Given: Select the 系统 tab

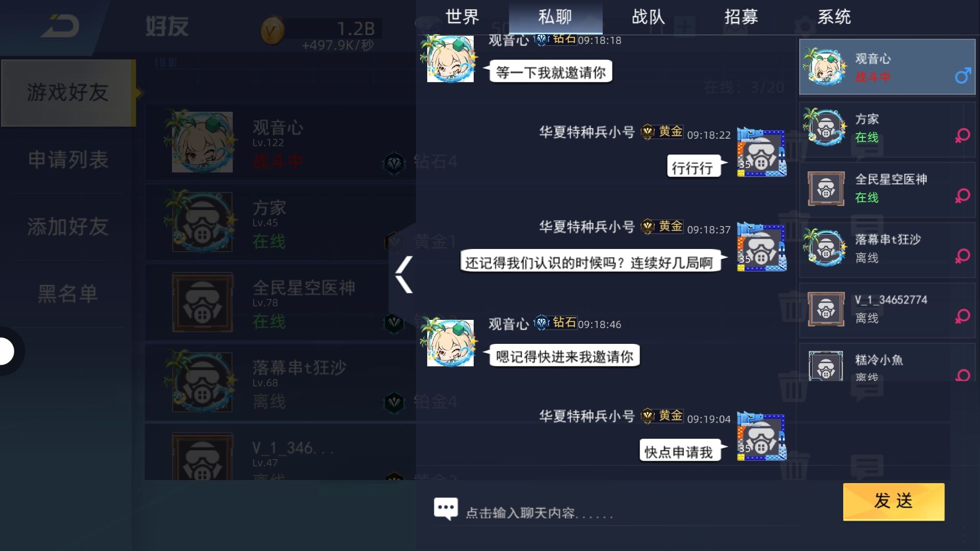Looking at the screenshot, I should tap(834, 17).
